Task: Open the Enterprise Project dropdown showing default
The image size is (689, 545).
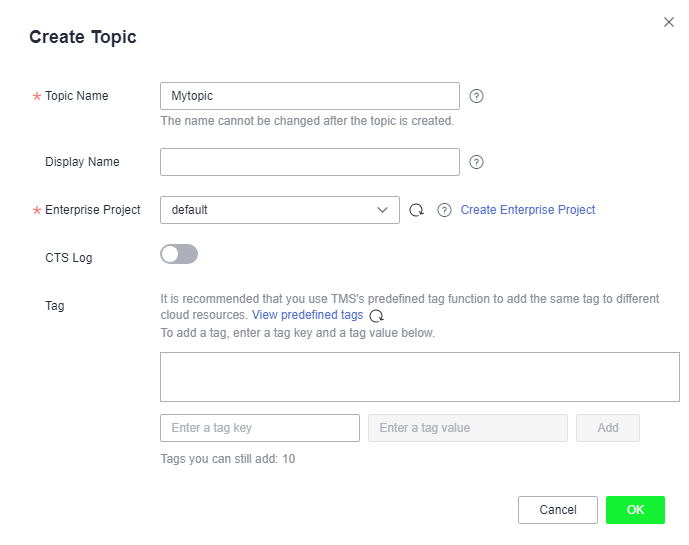Action: [280, 210]
